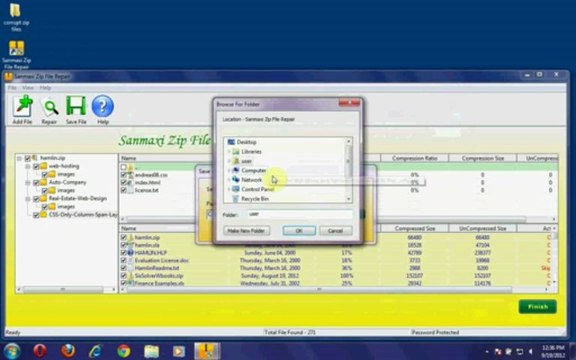Select Recycle Bin in folder tree

click(255, 199)
